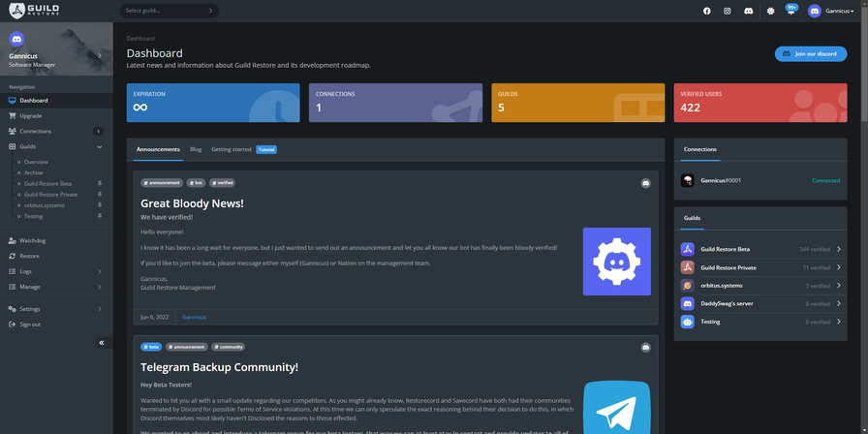Click the Guilds stat card showing 5
Viewport: 868px width, 434px height.
pos(578,103)
